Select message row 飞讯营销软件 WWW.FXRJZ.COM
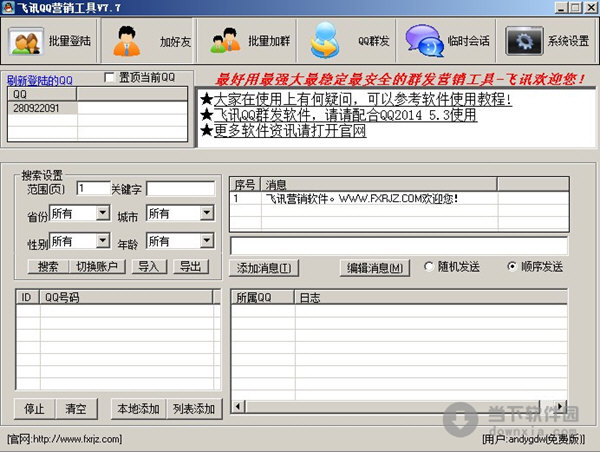 399,199
